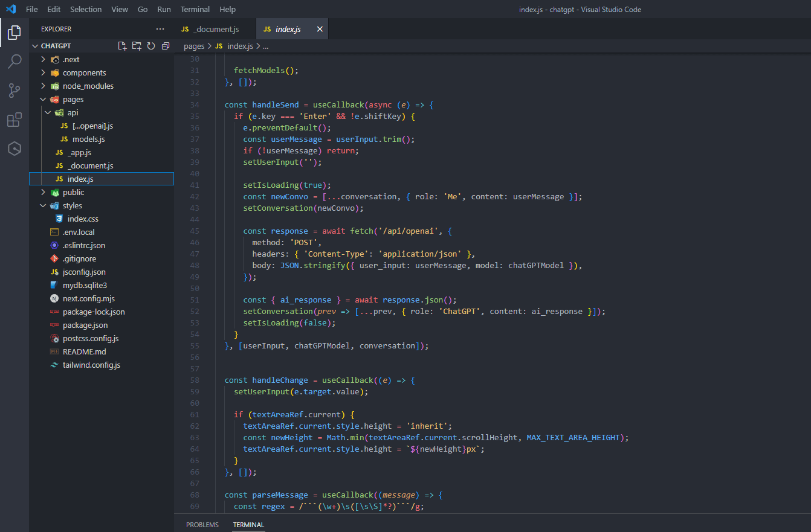The width and height of the screenshot is (811, 532).
Task: Click the git icon of .gitignore
Action: pos(54,258)
